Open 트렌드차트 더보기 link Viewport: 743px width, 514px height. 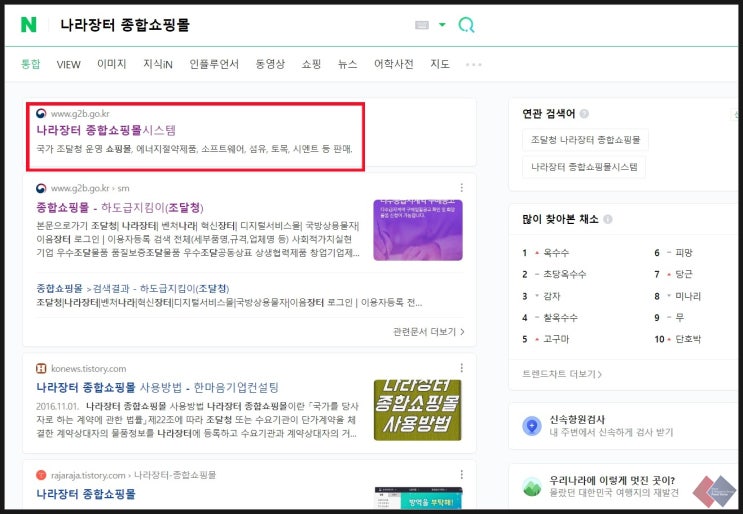(562, 374)
